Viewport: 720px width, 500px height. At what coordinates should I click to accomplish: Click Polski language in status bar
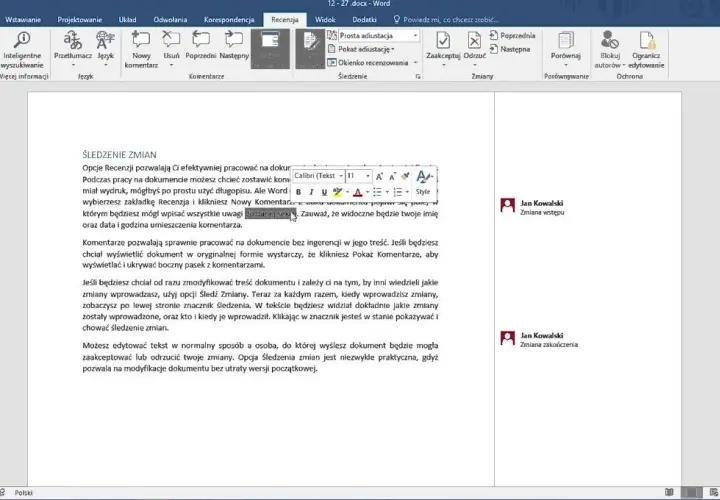click(23, 493)
